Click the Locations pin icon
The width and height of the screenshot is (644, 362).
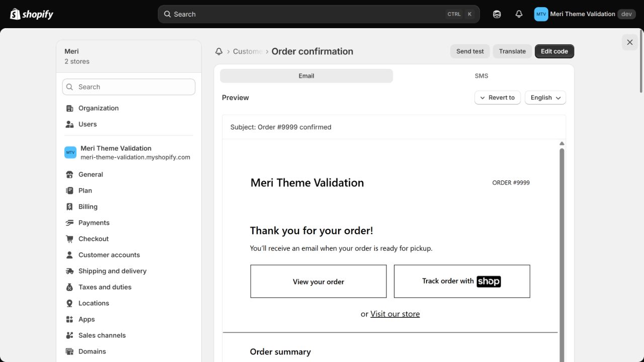pyautogui.click(x=69, y=303)
